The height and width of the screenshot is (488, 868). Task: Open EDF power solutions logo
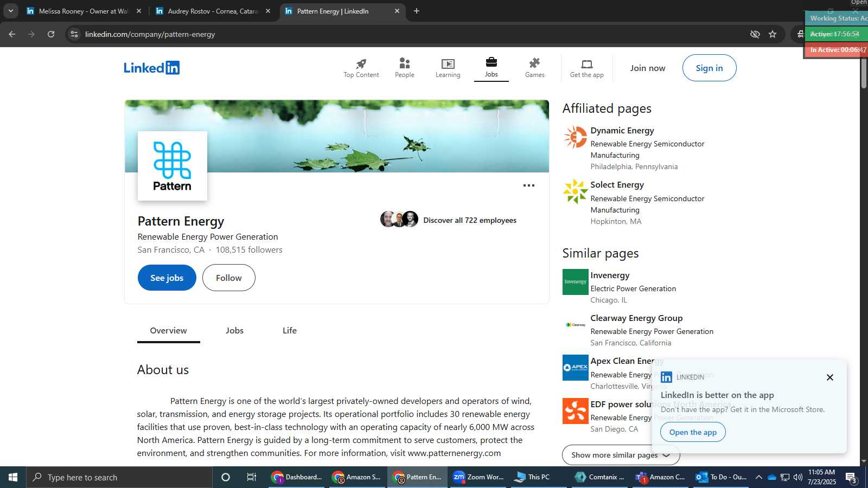point(575,411)
